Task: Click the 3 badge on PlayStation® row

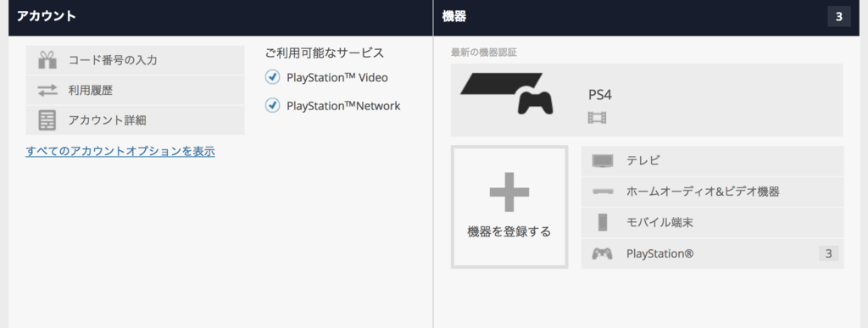Action: coord(829,254)
